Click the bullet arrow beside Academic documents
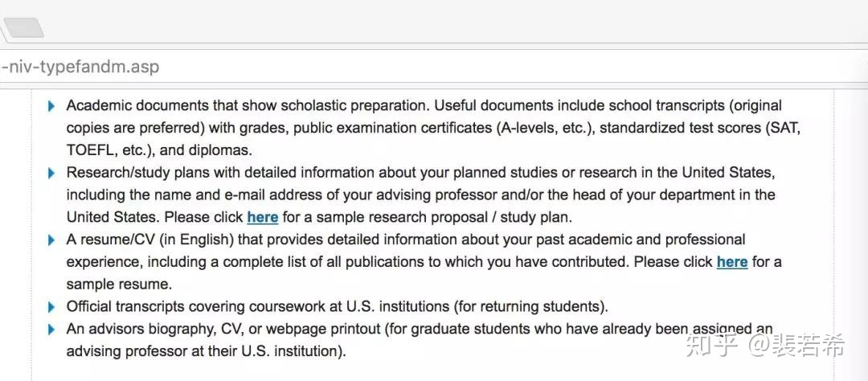 point(51,106)
